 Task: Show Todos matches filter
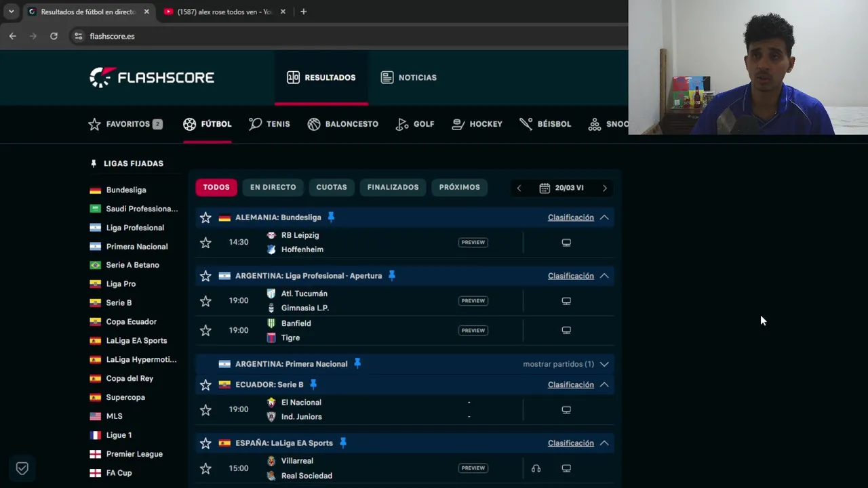216,187
